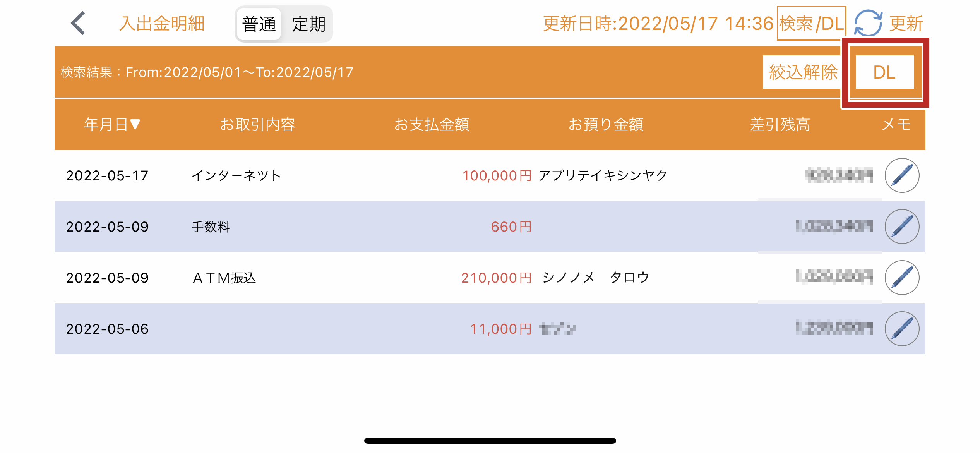Switch account type to 普通
This screenshot has width=980, height=453.
tap(259, 24)
